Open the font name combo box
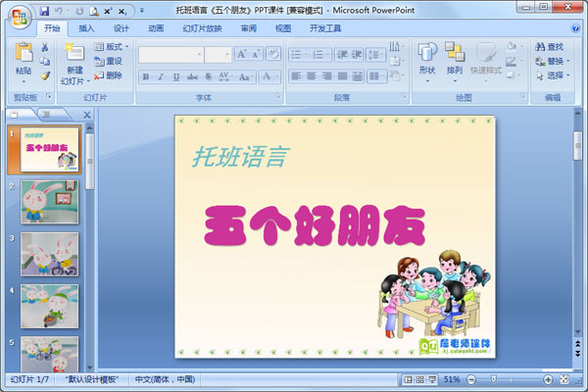The height and width of the screenshot is (392, 588). coord(171,55)
